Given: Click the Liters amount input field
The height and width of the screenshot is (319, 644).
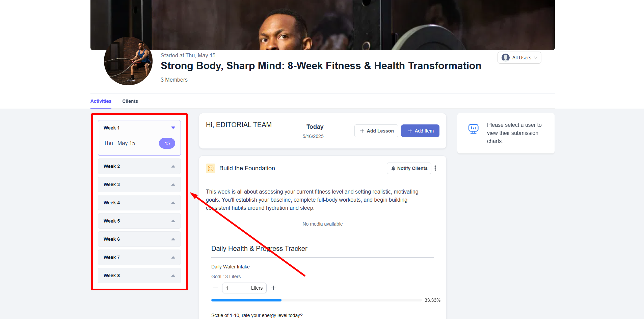Looking at the screenshot, I should click(244, 288).
